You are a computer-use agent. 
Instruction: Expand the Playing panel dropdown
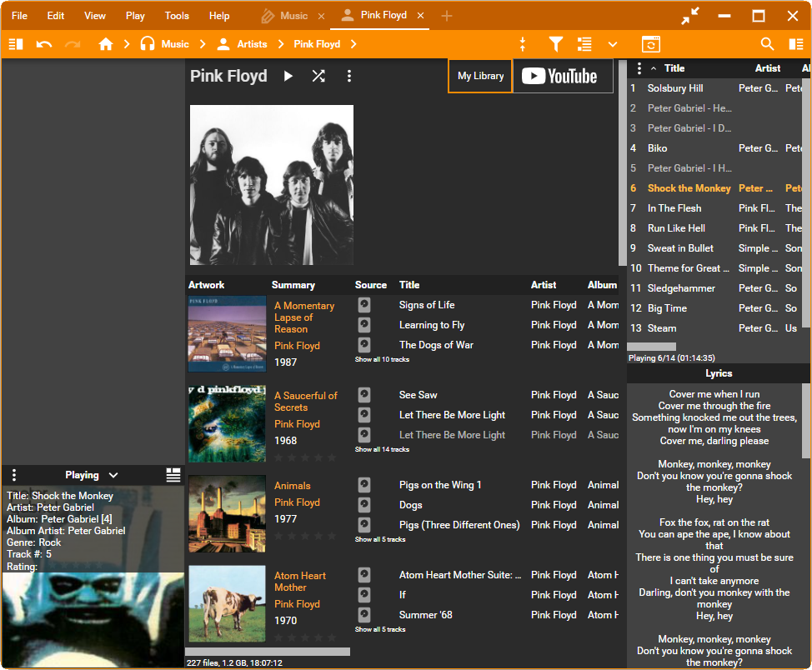click(113, 475)
